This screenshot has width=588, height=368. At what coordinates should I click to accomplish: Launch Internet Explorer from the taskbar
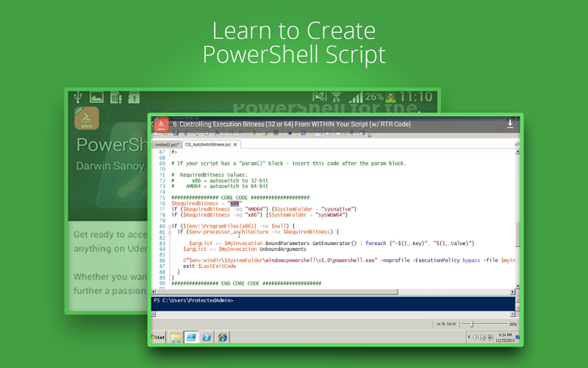coord(223,337)
